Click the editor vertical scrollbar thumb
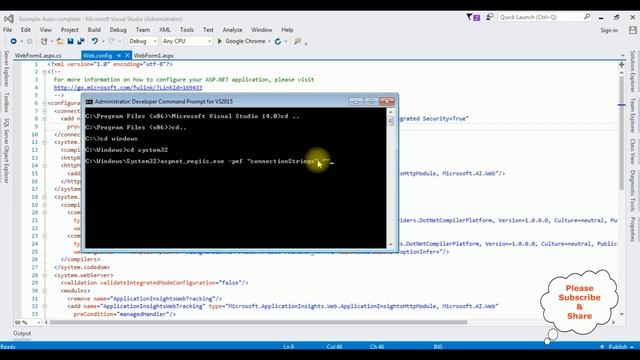Viewport: 640px width, 360px height. [622, 133]
